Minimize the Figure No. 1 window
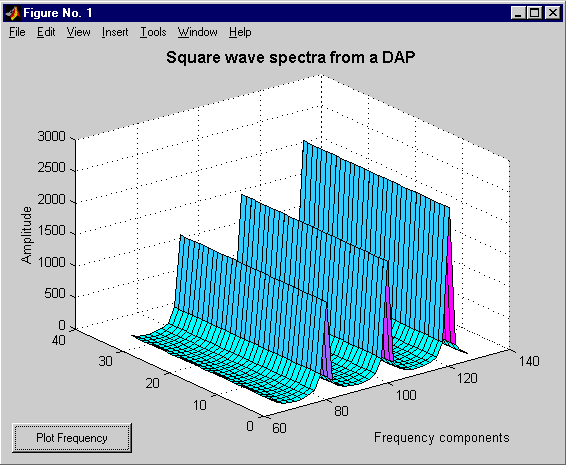566x465 pixels. (x=518, y=13)
